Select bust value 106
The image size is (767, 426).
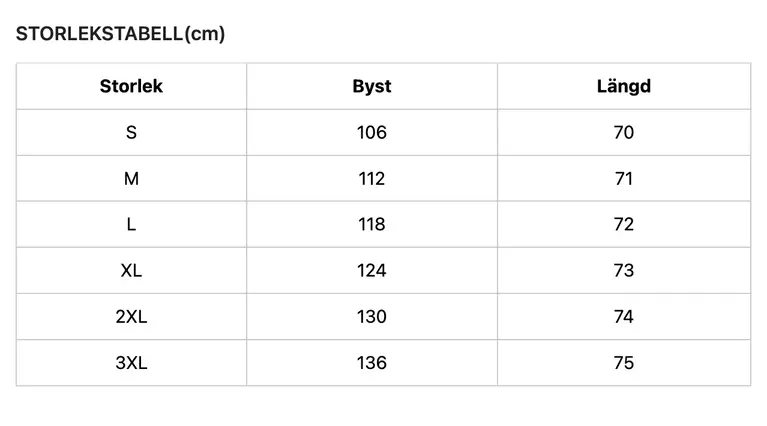(372, 133)
